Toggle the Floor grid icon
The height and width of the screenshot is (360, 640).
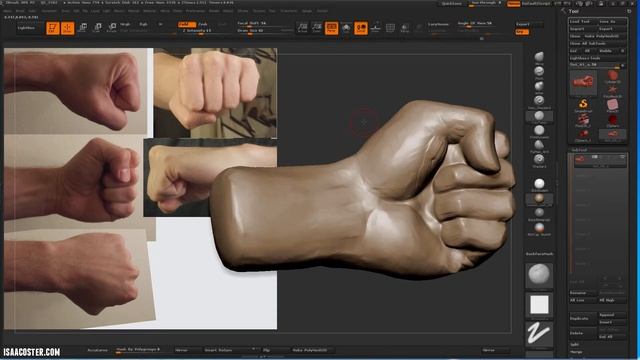point(346,28)
